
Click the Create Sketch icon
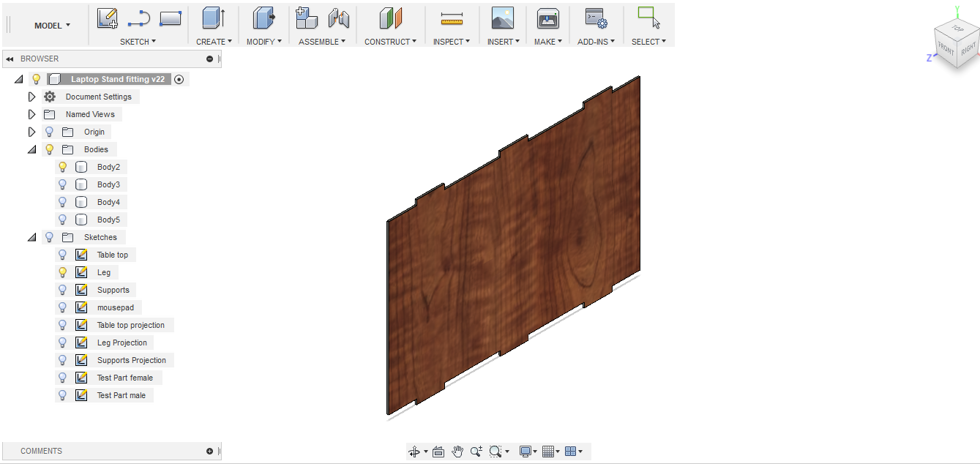point(108,18)
